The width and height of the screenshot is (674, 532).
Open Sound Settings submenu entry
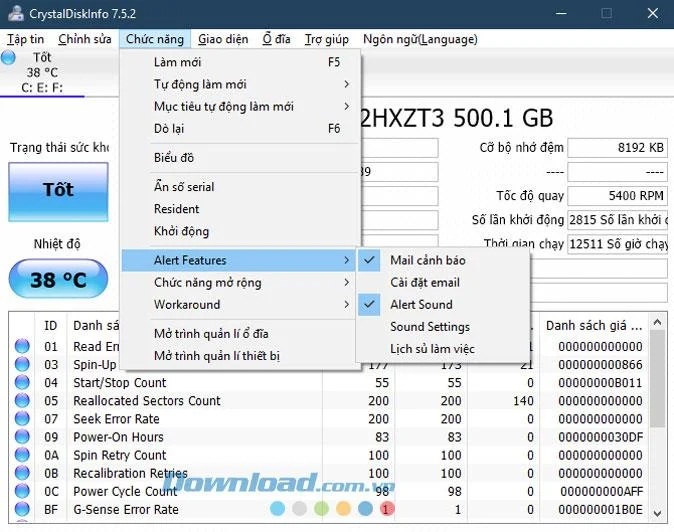443,327
